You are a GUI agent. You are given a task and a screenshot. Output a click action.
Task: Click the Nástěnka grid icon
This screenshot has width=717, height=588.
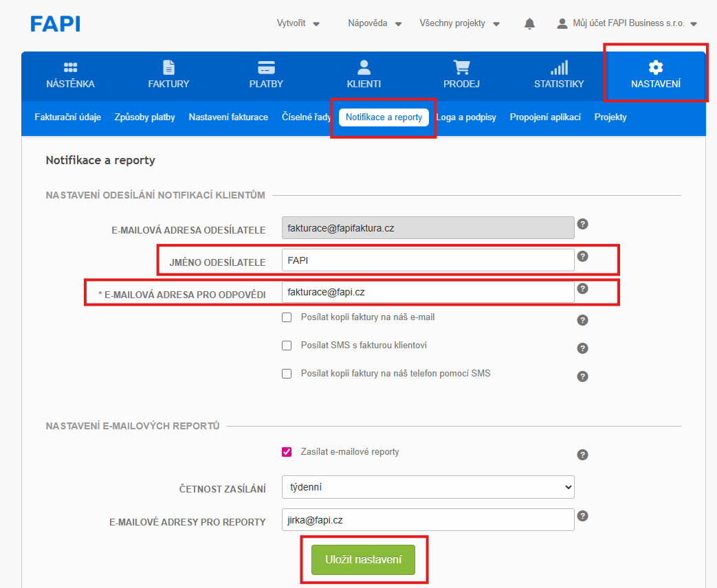tap(70, 67)
